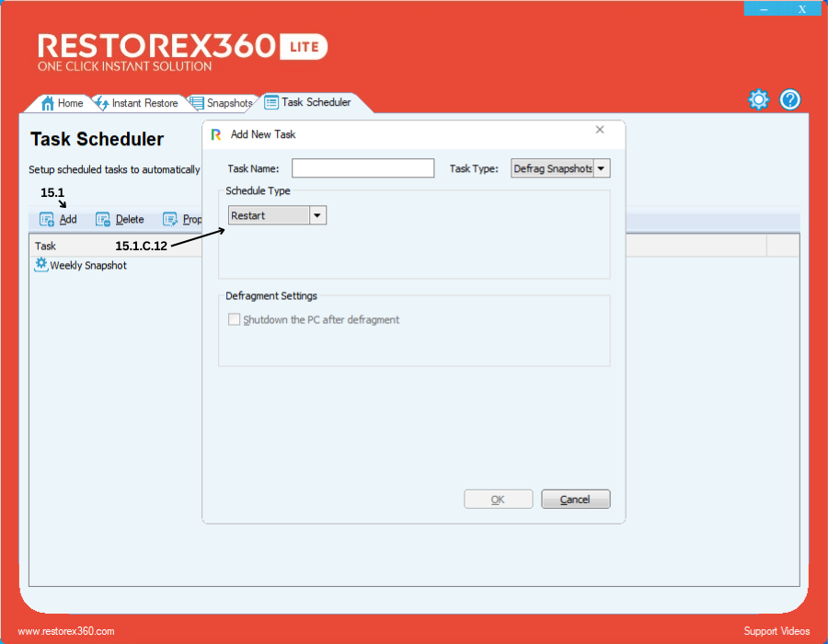Expand the Task Type dropdown arrow
828x644 pixels.
tap(602, 168)
